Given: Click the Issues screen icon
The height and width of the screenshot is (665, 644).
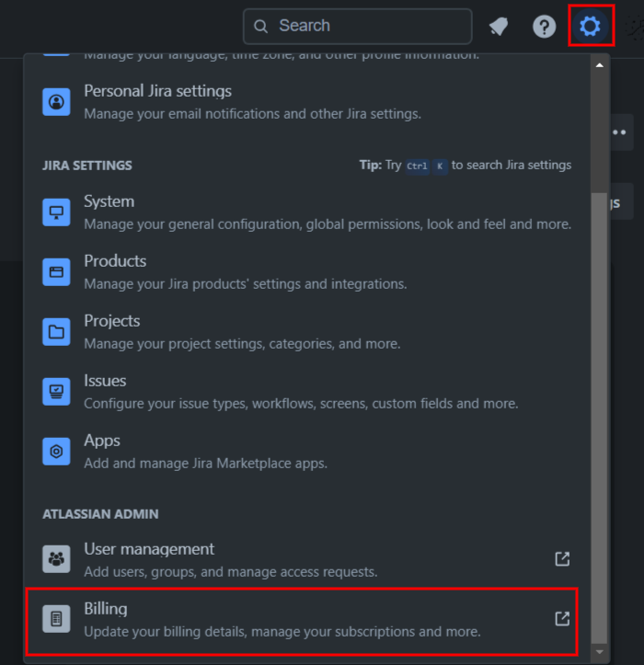Looking at the screenshot, I should (x=56, y=392).
